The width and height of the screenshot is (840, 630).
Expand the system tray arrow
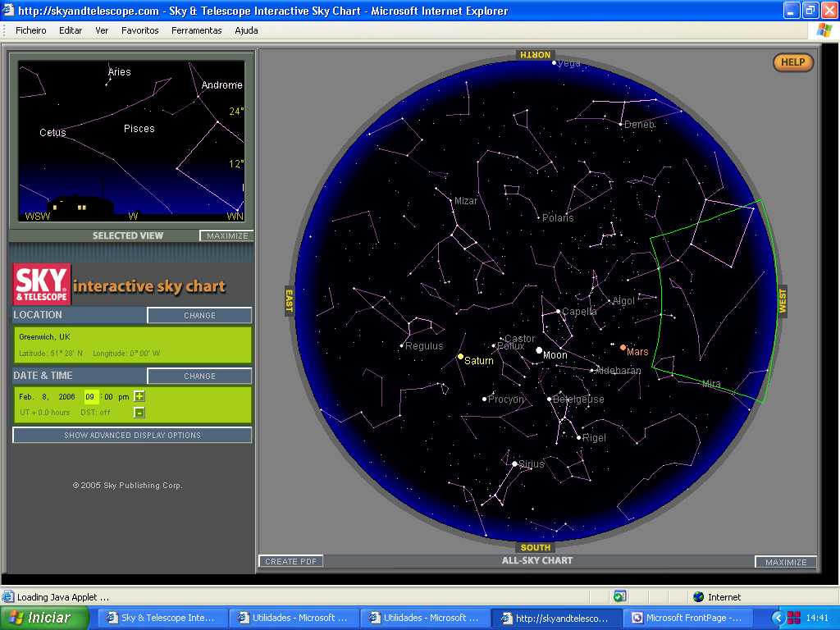pos(778,619)
